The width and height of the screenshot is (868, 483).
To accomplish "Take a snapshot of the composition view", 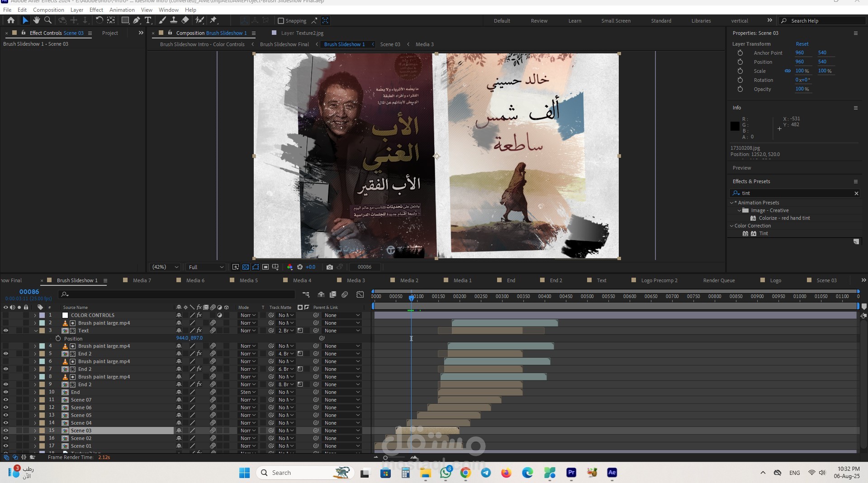I will click(x=330, y=267).
